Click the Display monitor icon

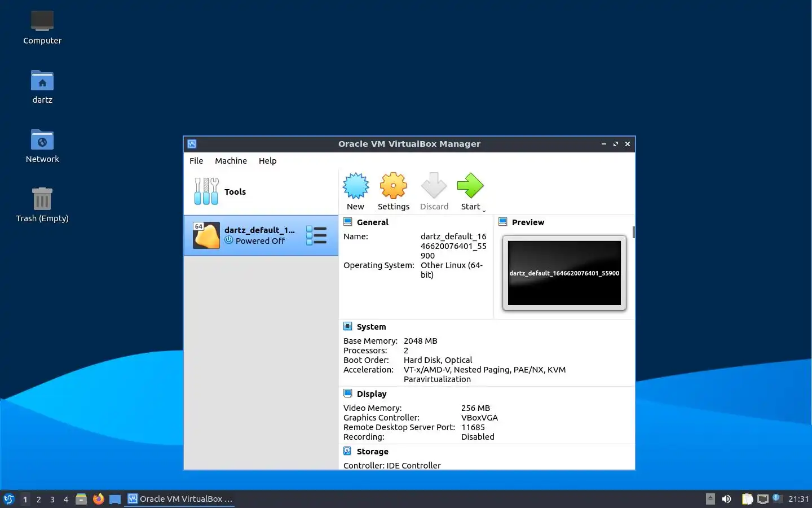pos(348,393)
